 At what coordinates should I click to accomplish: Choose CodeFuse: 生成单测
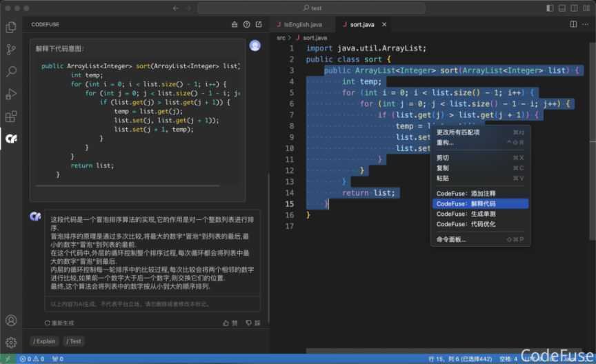[x=480, y=214]
